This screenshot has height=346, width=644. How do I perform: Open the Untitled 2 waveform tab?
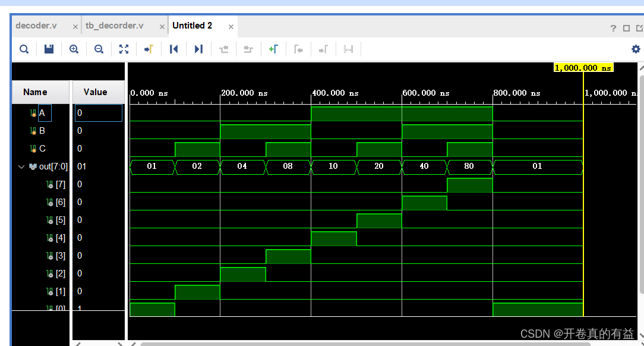pos(191,26)
